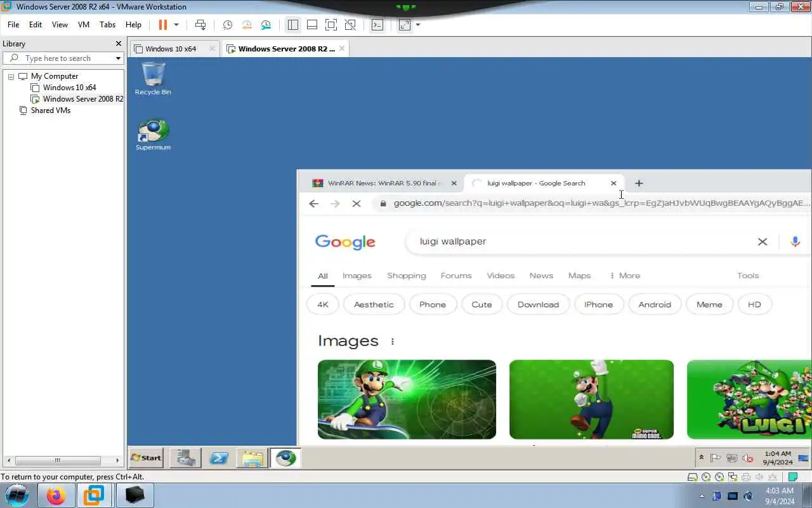Start voice search with microphone icon
This screenshot has height=508, width=812.
[795, 242]
